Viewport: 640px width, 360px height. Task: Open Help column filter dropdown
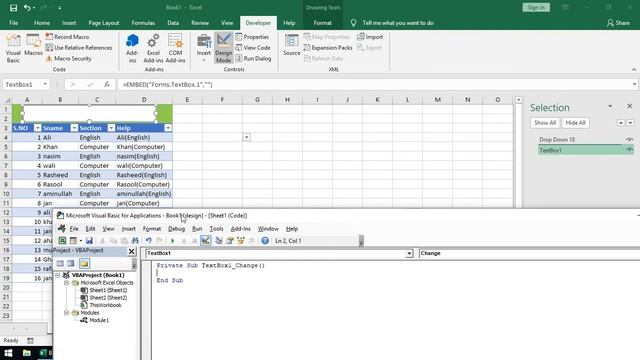click(x=168, y=128)
